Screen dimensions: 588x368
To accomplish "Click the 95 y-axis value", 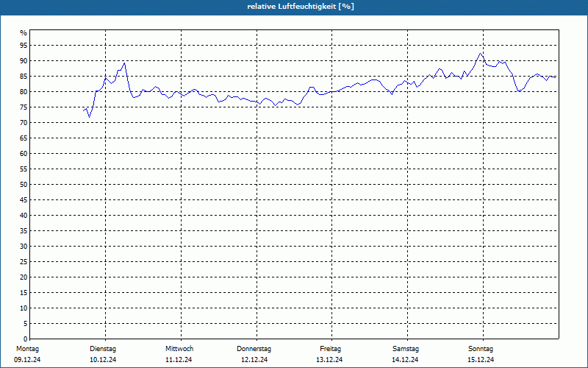I will (x=24, y=46).
